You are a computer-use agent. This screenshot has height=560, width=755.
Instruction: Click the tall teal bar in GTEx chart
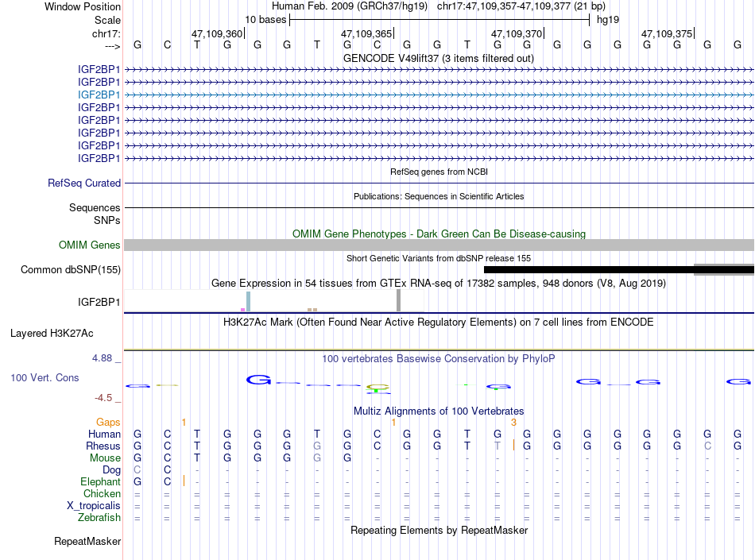249,302
